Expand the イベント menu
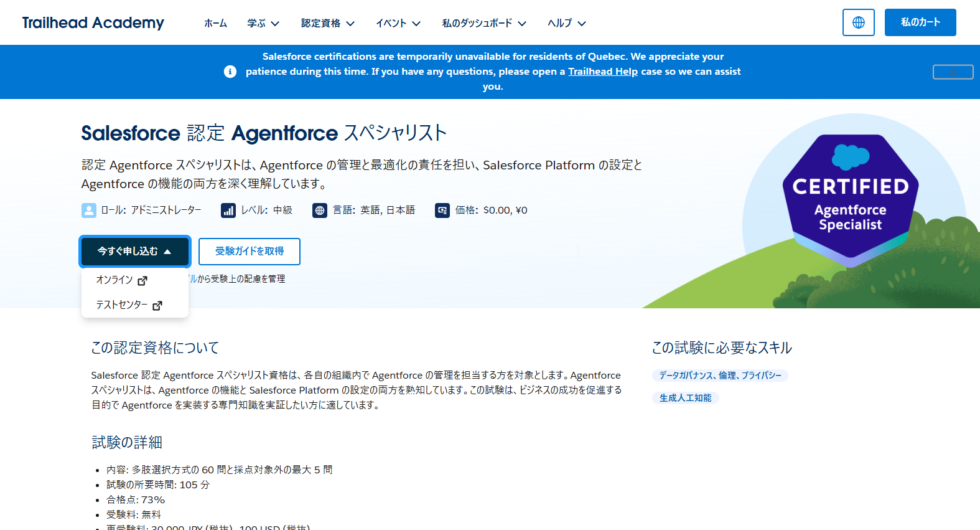Image resolution: width=980 pixels, height=530 pixels. click(398, 23)
